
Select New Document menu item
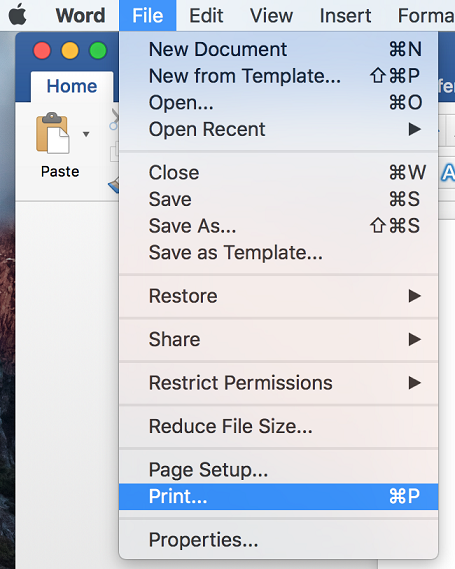(278, 49)
